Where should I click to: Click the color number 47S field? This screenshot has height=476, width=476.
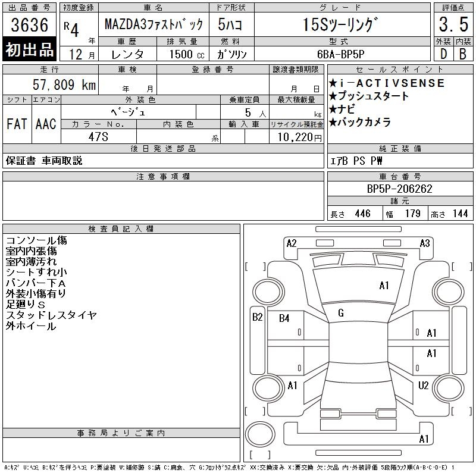(98, 137)
